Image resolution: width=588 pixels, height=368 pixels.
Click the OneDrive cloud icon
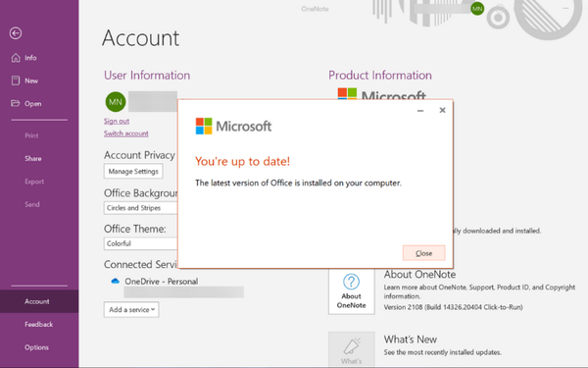(x=115, y=281)
